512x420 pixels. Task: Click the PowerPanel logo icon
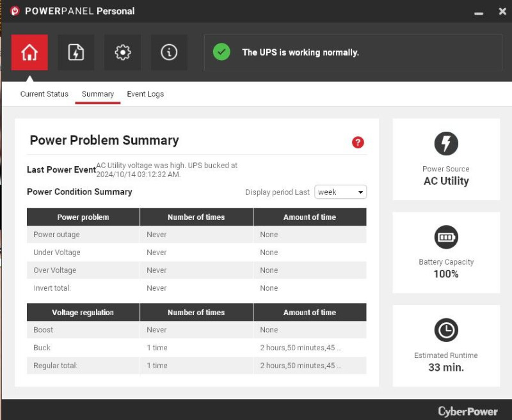[x=15, y=11]
